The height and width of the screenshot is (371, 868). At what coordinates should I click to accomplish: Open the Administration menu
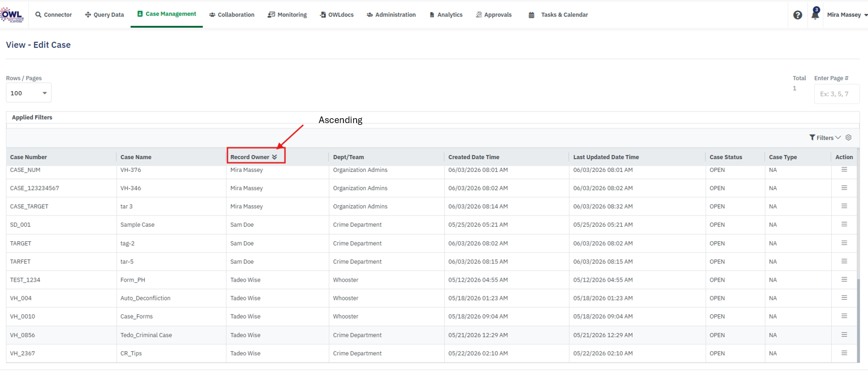pyautogui.click(x=391, y=14)
